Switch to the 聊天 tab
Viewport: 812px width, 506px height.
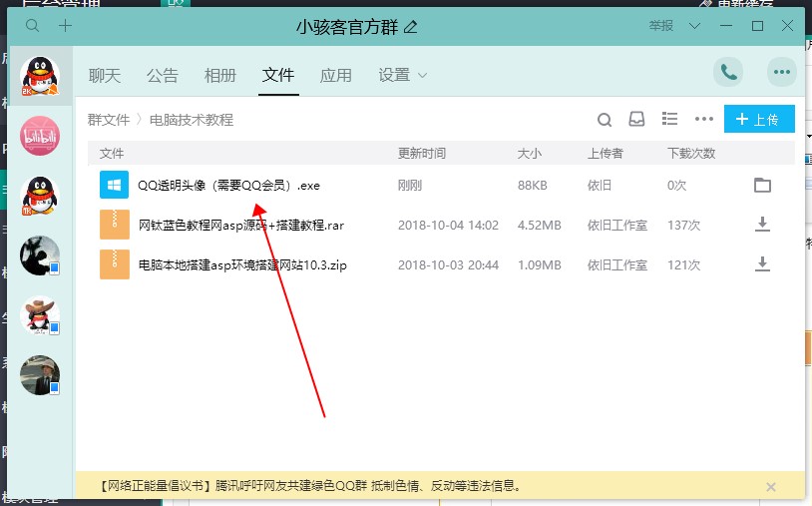pyautogui.click(x=105, y=76)
